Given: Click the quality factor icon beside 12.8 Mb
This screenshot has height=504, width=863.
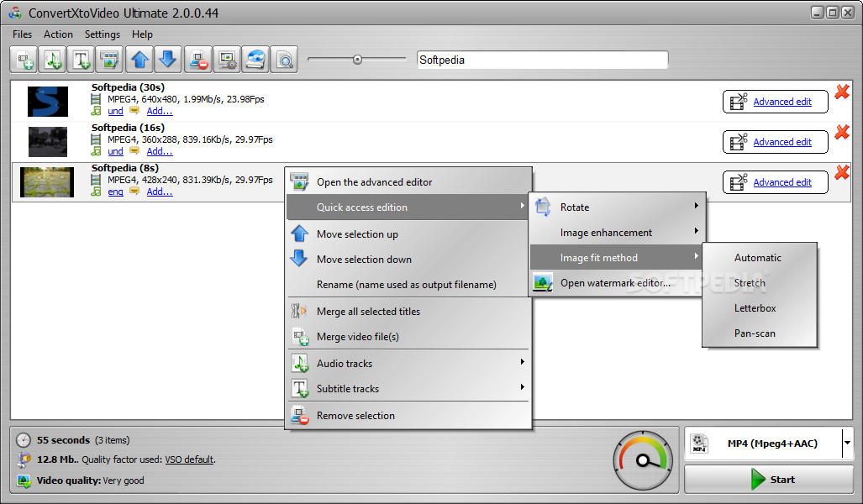Looking at the screenshot, I should [x=24, y=459].
